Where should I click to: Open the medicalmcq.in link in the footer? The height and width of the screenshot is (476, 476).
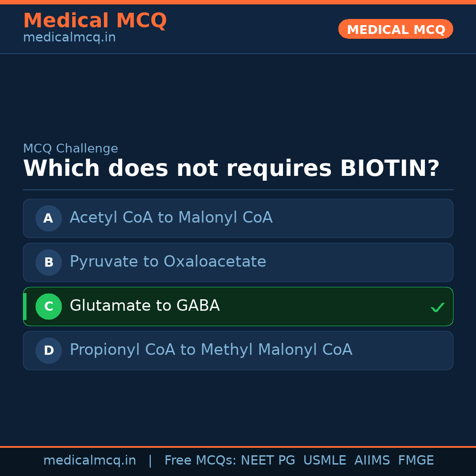89,461
